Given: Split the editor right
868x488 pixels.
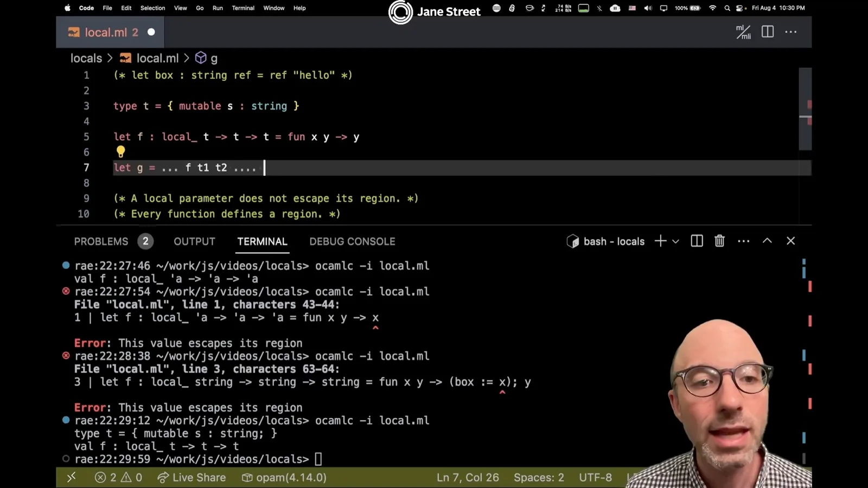Looking at the screenshot, I should pos(768,32).
